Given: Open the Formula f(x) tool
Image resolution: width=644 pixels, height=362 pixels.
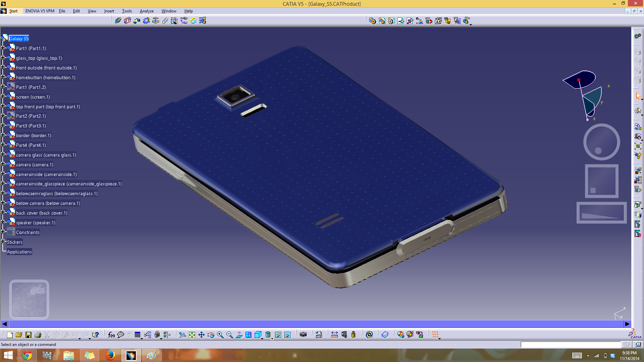Looking at the screenshot, I should click(111, 335).
